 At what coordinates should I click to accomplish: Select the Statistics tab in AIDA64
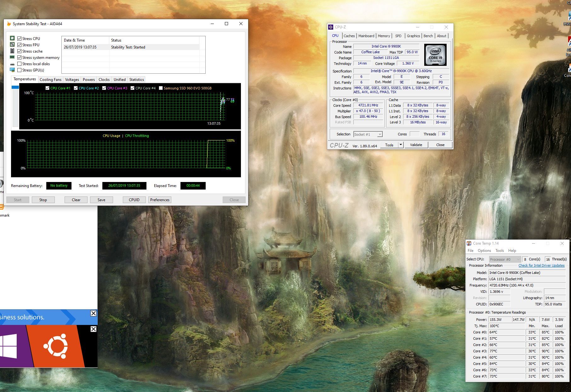[137, 80]
